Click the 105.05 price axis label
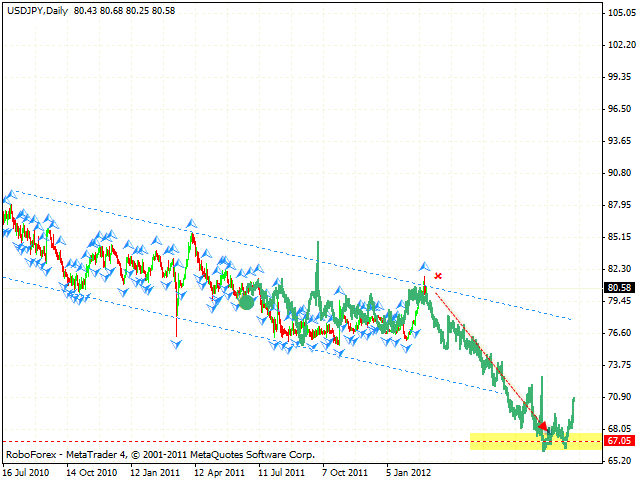Screen dimensions: 640x480 [618, 13]
